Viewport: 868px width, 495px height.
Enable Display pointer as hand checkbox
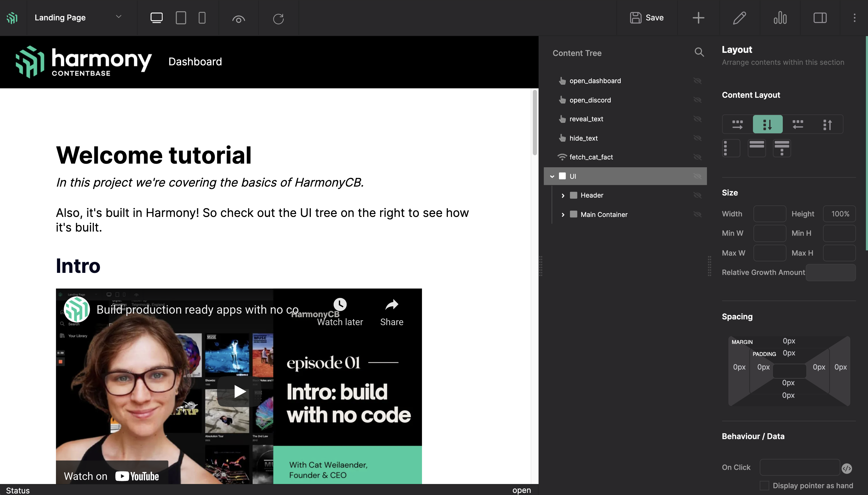(x=764, y=486)
